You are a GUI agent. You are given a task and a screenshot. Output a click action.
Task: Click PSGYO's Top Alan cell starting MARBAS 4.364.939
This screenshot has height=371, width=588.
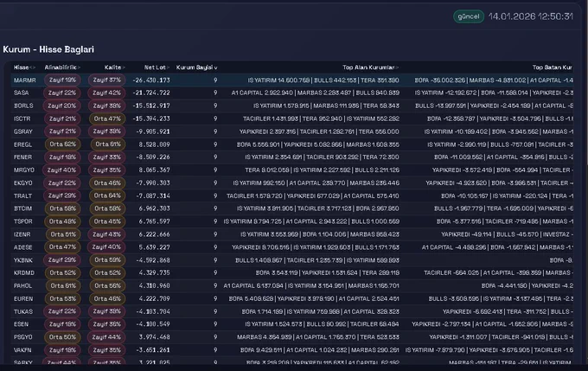[x=318, y=337]
